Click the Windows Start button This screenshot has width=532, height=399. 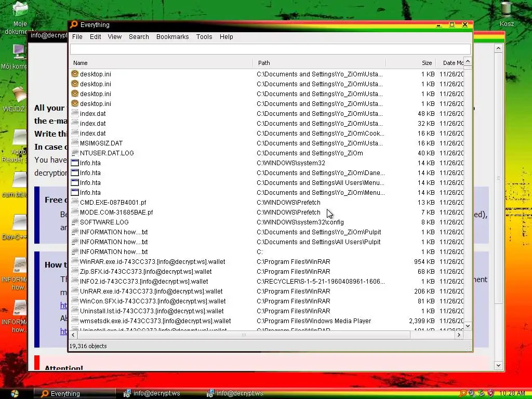(14, 394)
